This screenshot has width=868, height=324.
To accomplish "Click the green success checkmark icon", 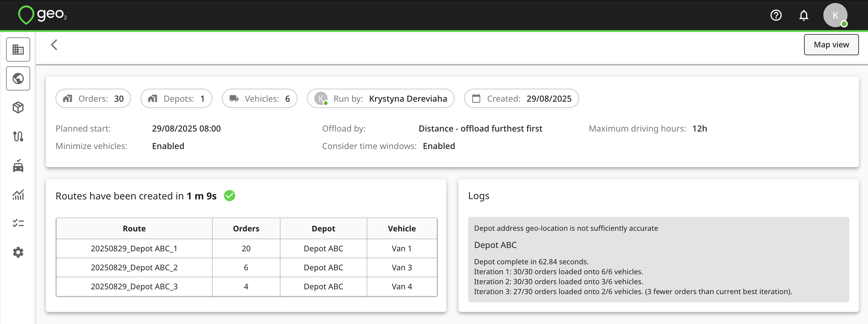I will 230,195.
